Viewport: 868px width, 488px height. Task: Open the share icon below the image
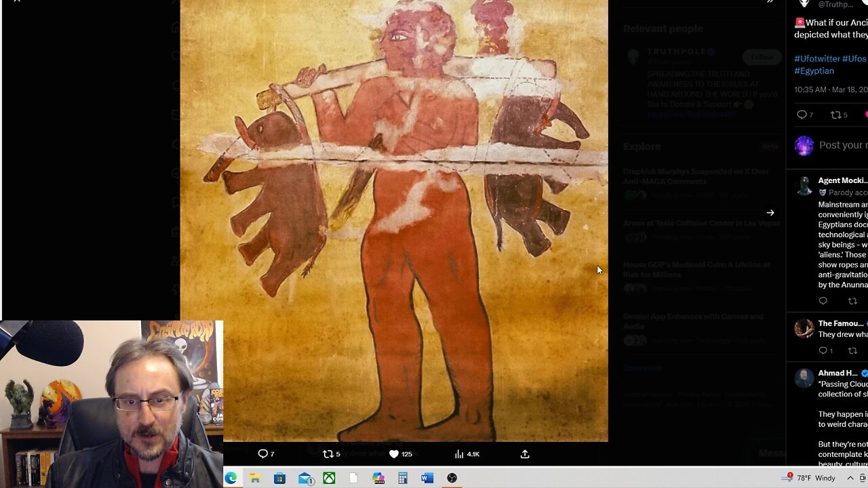point(525,454)
